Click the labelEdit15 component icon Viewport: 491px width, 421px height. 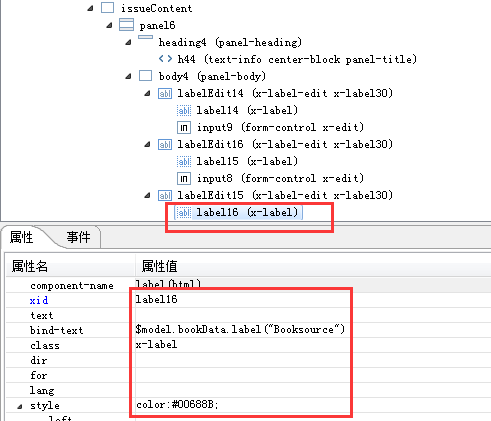click(x=165, y=195)
